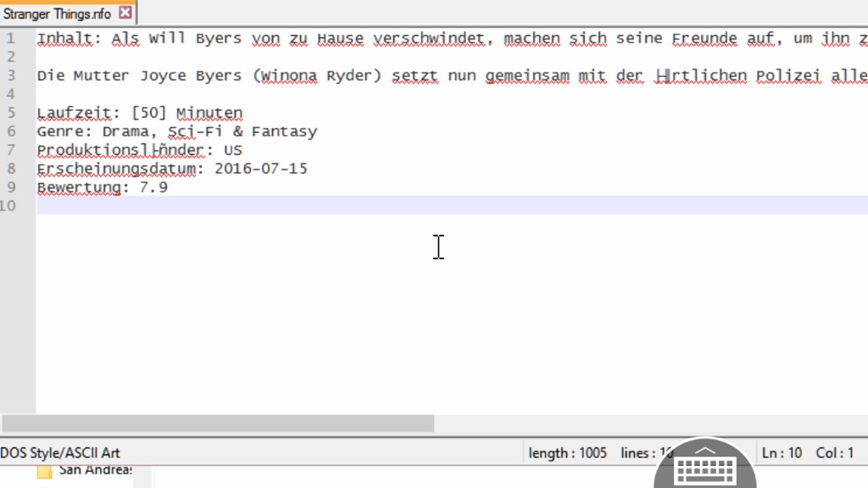Place cursor on the word Laufzeit
This screenshot has width=868, height=488.
point(74,113)
